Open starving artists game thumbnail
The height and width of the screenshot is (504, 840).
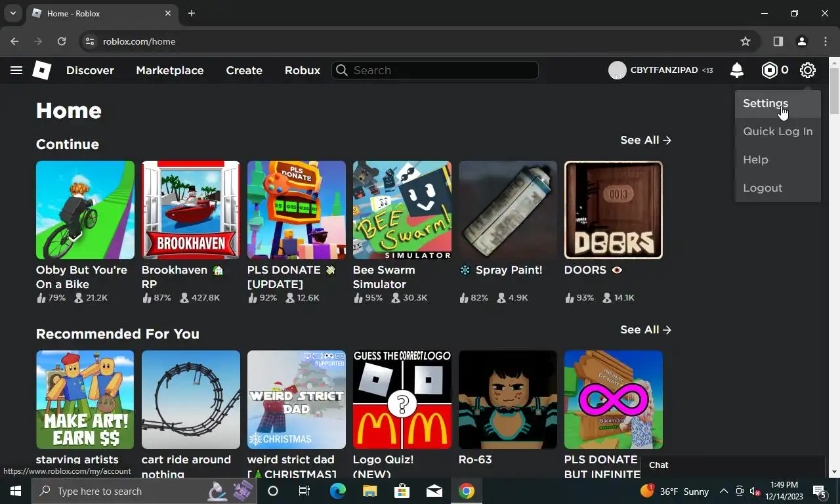(85, 400)
